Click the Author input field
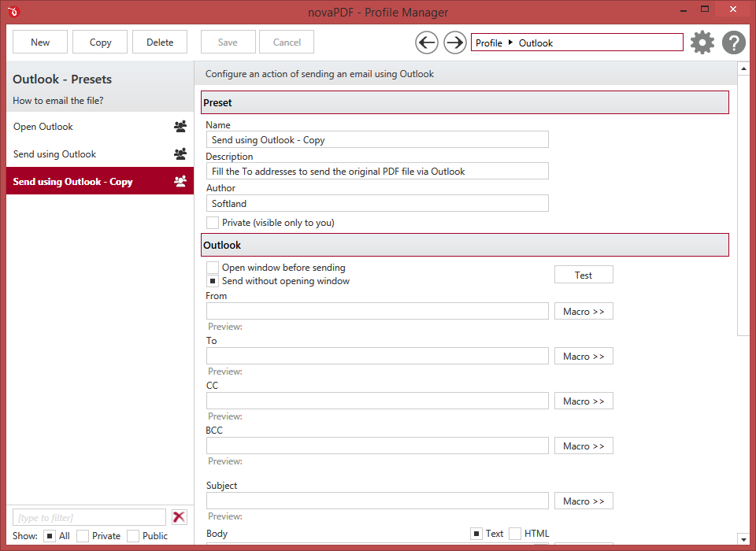 [377, 203]
